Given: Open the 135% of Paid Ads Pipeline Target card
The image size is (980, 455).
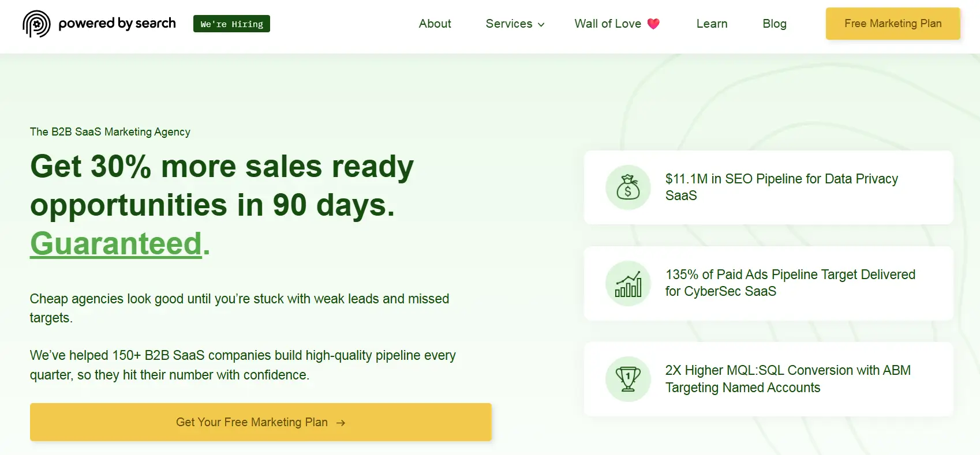Looking at the screenshot, I should tap(768, 283).
